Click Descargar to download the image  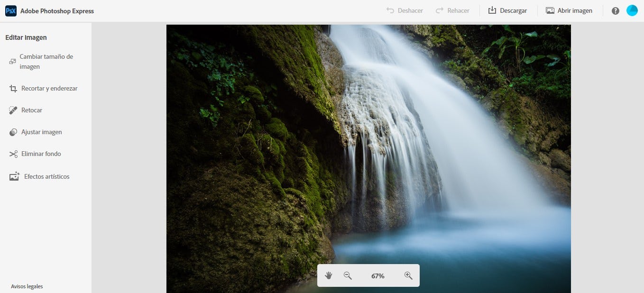click(x=508, y=11)
